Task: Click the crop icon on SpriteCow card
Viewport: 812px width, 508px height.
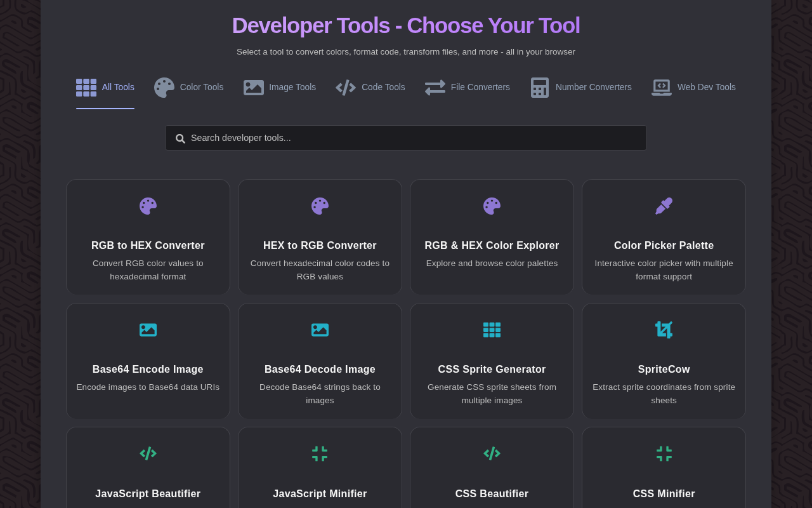Action: point(664,330)
